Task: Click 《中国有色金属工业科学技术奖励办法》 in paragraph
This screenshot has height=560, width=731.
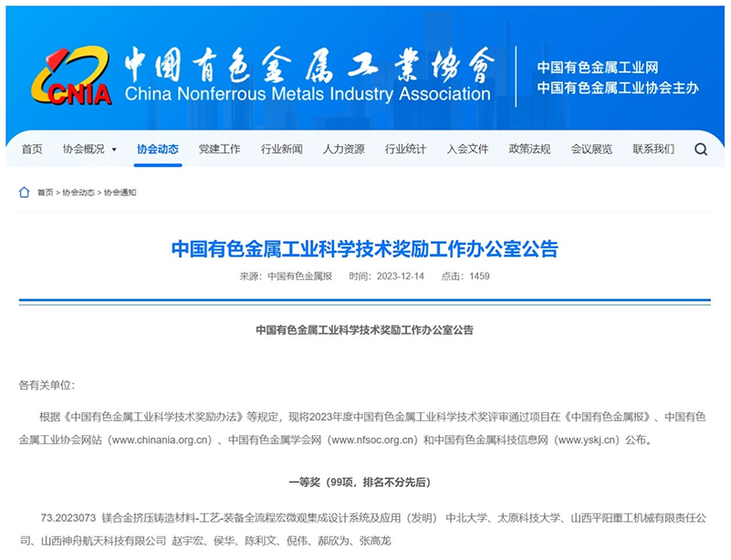Action: tap(153, 417)
